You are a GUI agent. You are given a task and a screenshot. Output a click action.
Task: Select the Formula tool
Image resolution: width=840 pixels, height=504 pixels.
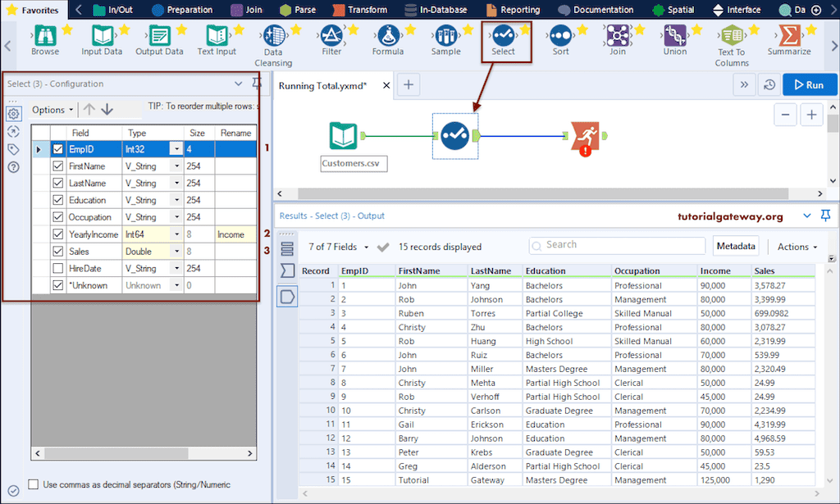coord(389,37)
